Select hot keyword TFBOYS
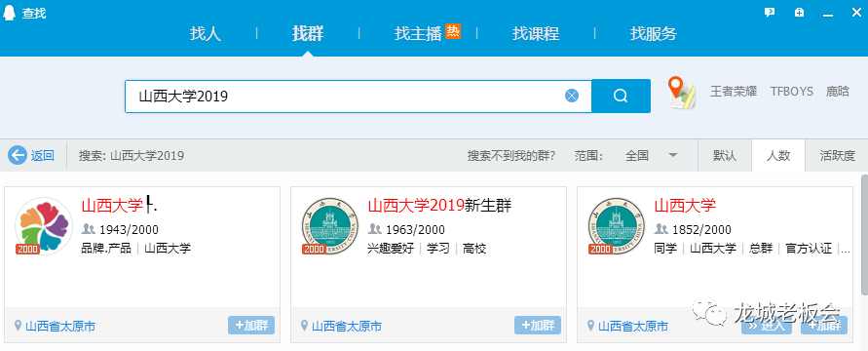Screen dimensions: 868x351 coord(792,92)
